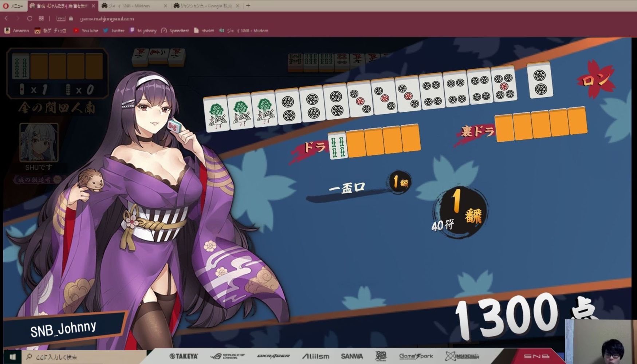Open the Amazon bookmark
Viewport: 637px width, 364px height.
tap(17, 31)
